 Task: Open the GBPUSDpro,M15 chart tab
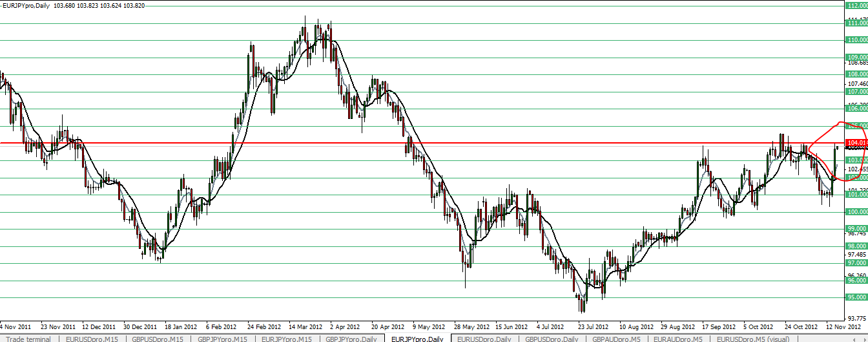(x=158, y=338)
